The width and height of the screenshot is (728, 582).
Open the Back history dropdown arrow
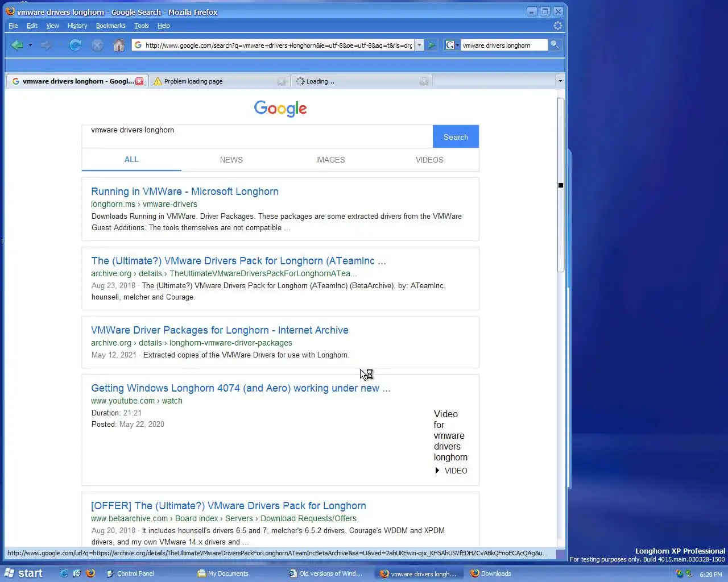pyautogui.click(x=30, y=45)
